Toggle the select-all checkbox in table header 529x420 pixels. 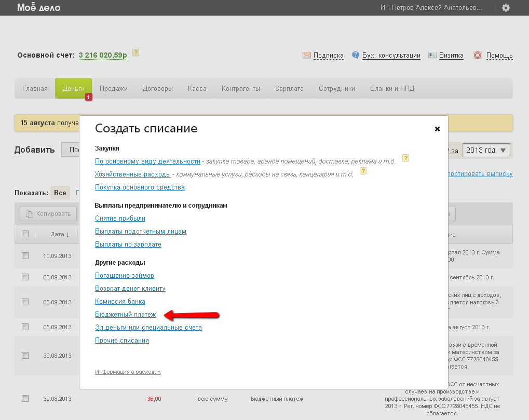click(25, 234)
